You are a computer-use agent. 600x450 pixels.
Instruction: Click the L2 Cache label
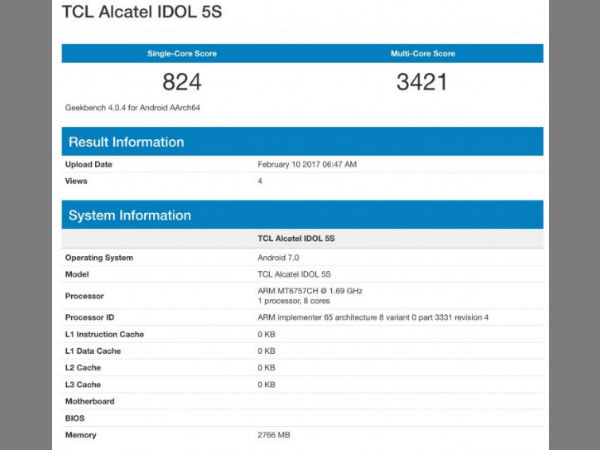click(x=83, y=367)
